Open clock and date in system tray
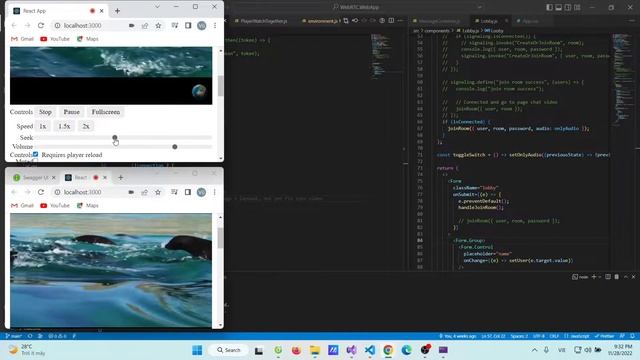 622,350
